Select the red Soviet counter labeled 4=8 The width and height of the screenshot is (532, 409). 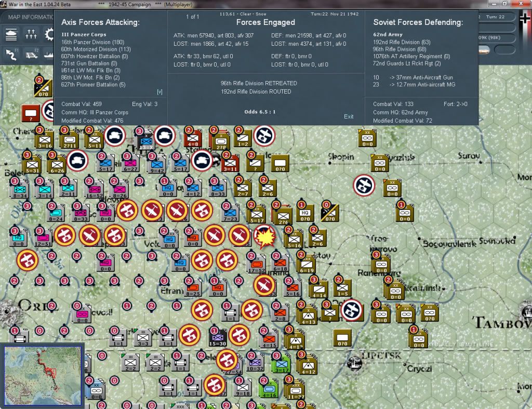[193, 138]
